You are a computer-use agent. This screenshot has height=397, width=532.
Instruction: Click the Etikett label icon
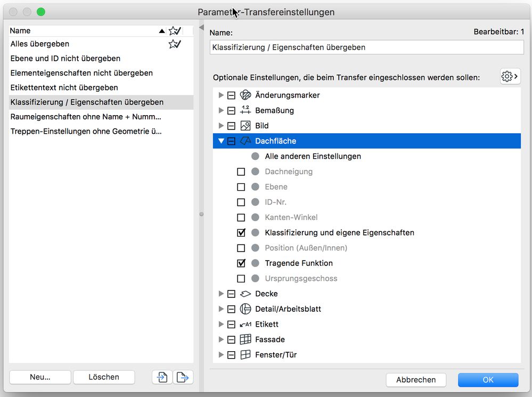[x=244, y=324]
